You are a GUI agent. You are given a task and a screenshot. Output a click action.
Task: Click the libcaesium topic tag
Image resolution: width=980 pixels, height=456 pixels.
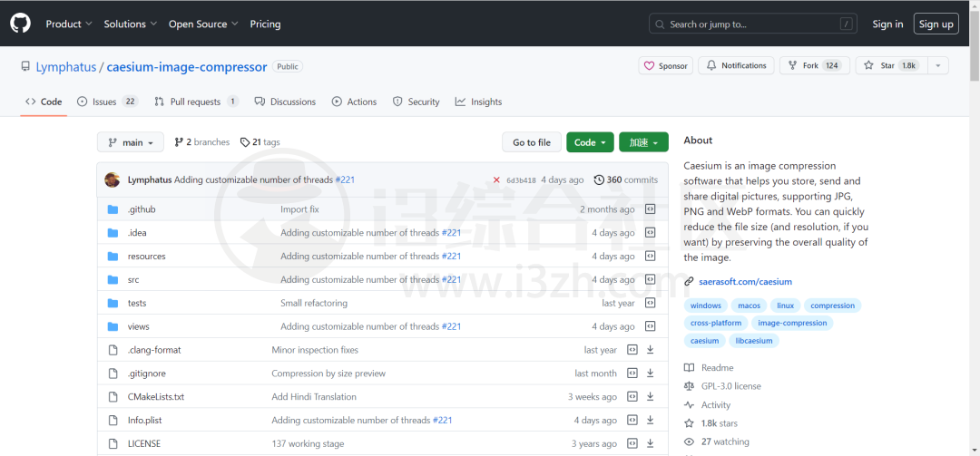coord(754,341)
